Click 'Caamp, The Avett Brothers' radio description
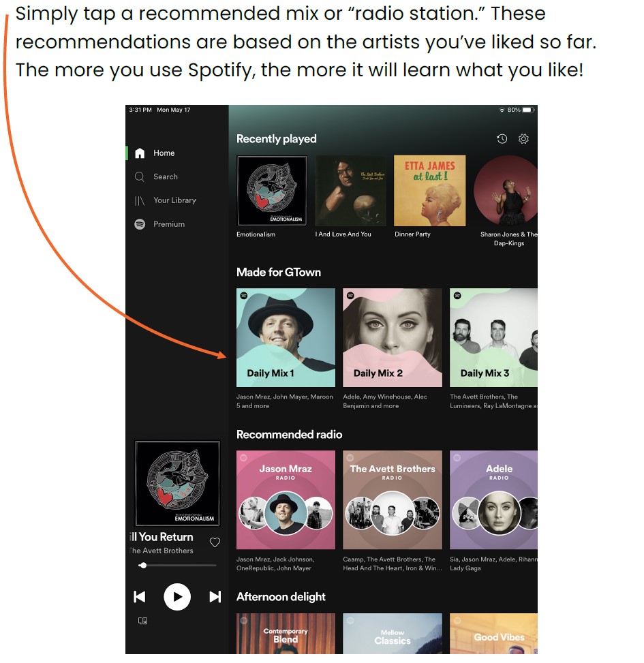The image size is (644, 663). (x=393, y=564)
